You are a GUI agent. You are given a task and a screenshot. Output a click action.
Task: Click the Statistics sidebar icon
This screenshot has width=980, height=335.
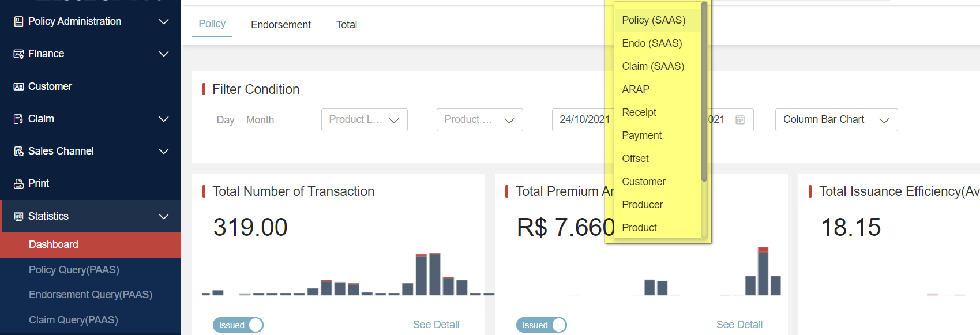click(x=18, y=216)
